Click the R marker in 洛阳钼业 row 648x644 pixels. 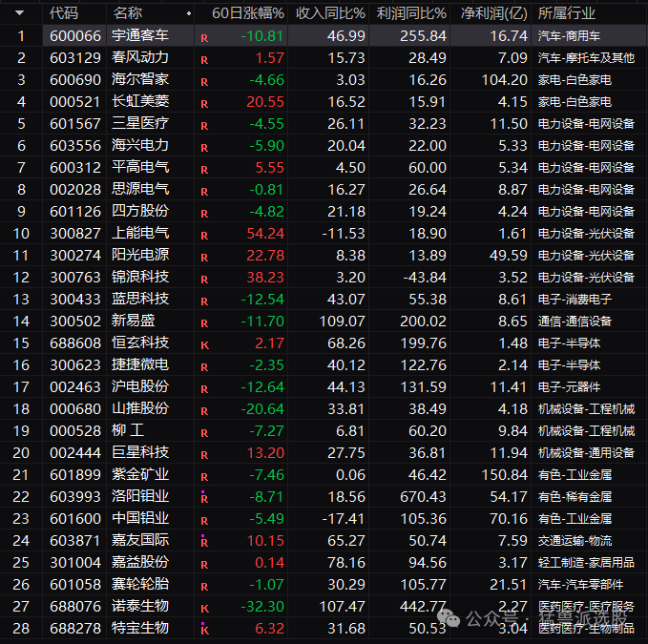click(x=204, y=498)
